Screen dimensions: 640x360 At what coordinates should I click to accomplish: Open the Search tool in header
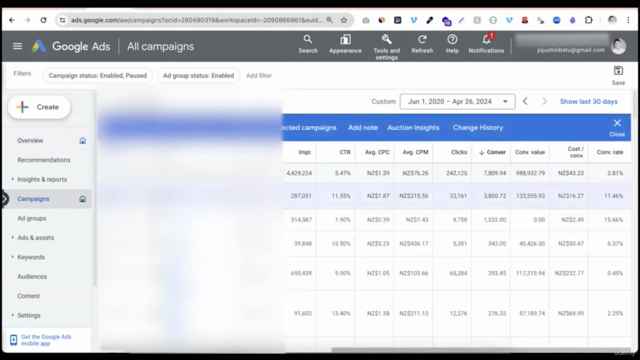[x=308, y=44]
